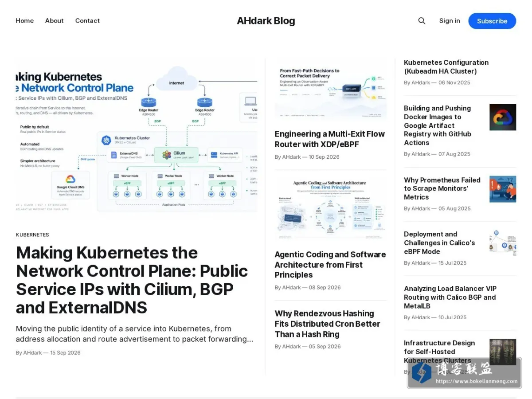Open 'Deployment and Challenges in Calico's eBPF Mode'
532x399 pixels.
pyautogui.click(x=439, y=243)
